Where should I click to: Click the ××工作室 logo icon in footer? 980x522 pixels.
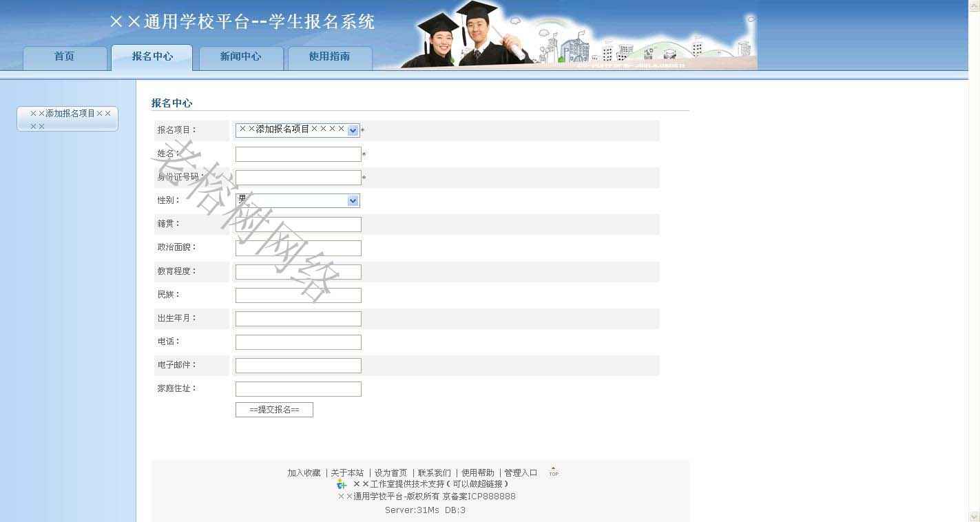(342, 484)
